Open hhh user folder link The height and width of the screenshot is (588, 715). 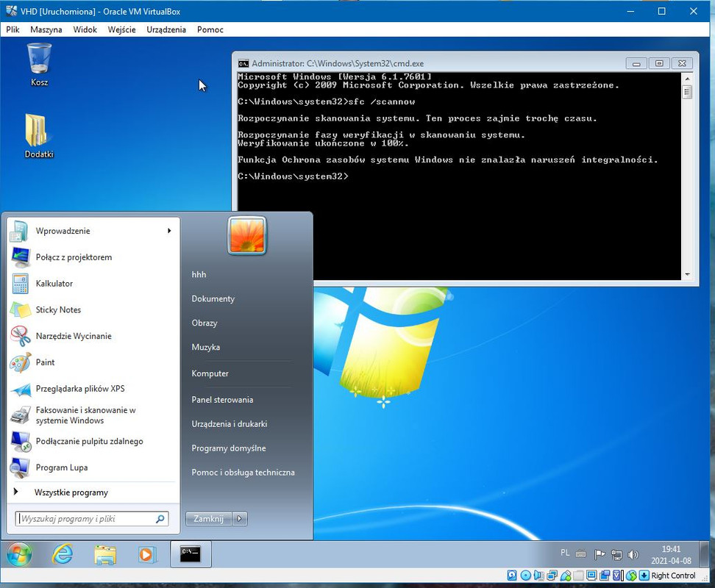click(x=199, y=275)
